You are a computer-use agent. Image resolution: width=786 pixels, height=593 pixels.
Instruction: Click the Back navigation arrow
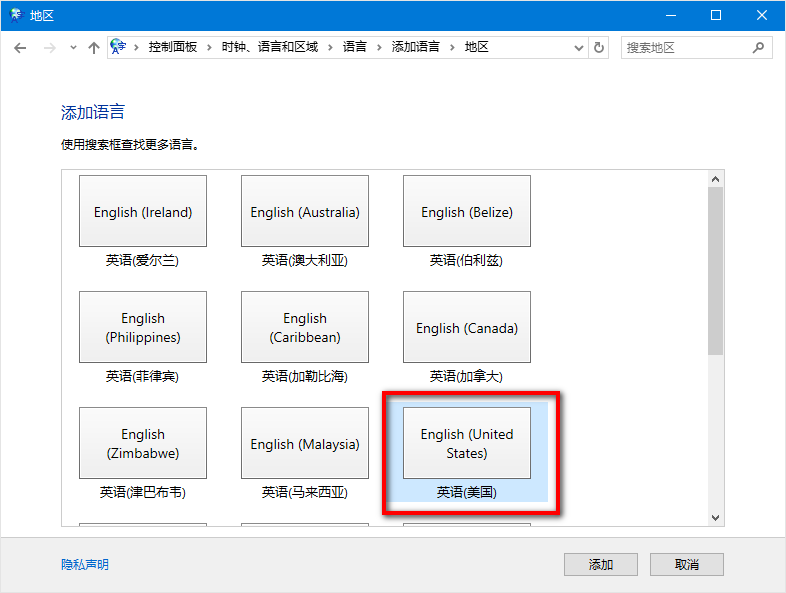click(x=20, y=47)
